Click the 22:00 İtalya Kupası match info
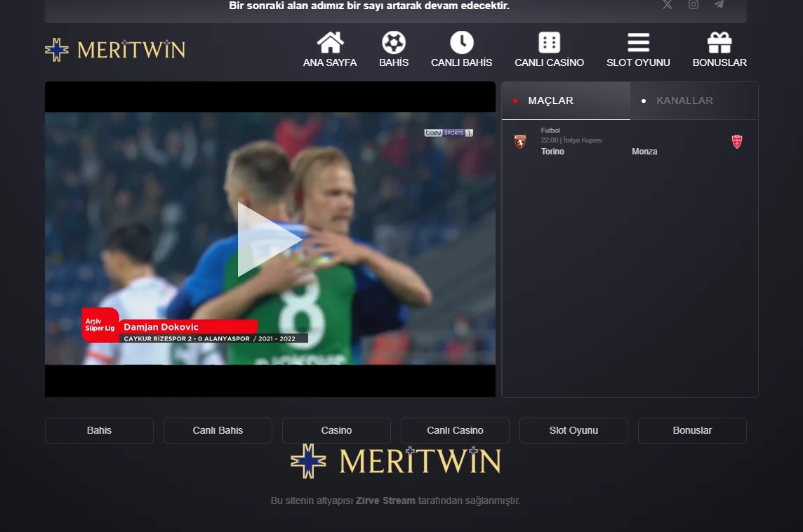The image size is (803, 532). pos(571,140)
